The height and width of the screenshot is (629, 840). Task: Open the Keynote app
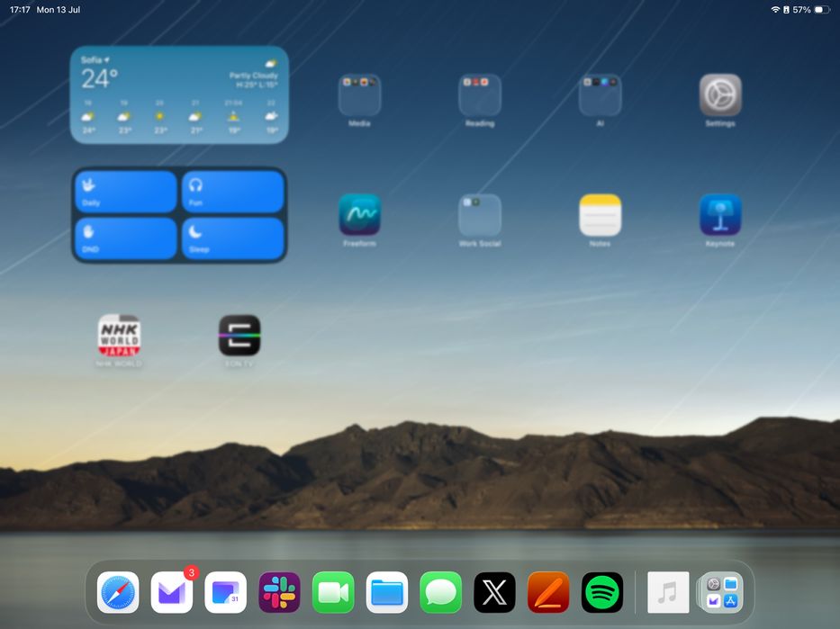point(720,215)
